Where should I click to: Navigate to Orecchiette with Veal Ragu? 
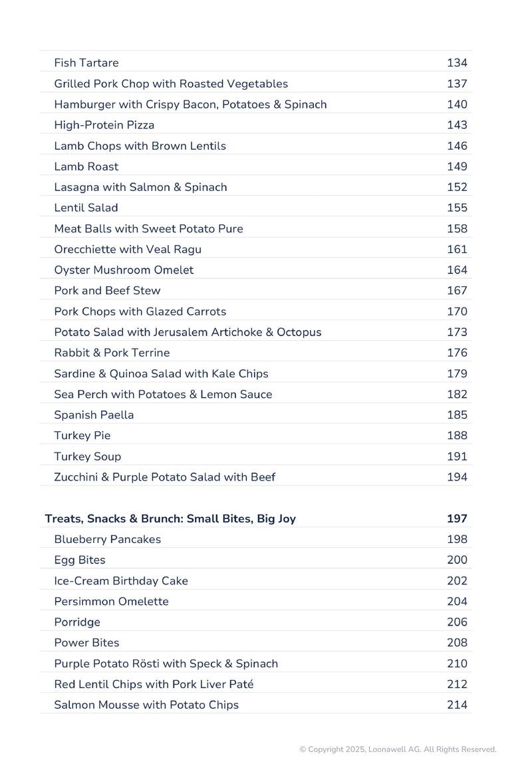[x=128, y=250]
